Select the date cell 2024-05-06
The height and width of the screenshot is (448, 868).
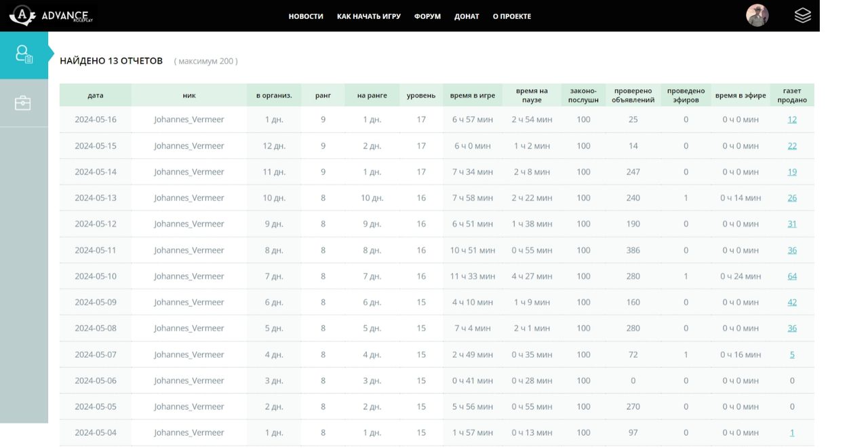96,381
